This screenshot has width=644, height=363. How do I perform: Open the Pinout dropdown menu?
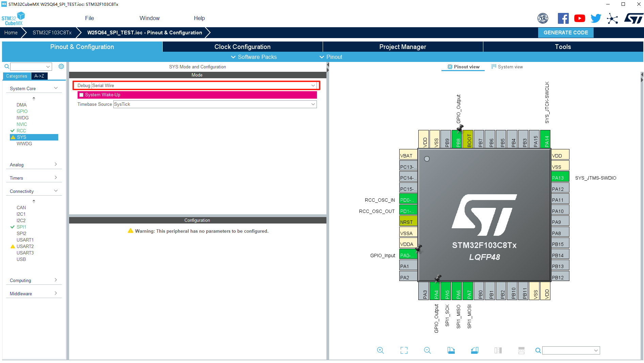coord(331,57)
